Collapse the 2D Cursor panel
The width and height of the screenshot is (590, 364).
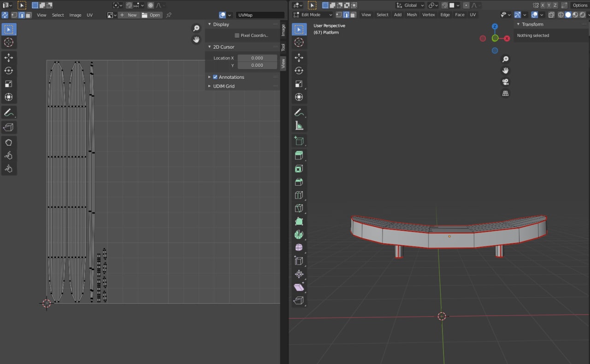(209, 47)
